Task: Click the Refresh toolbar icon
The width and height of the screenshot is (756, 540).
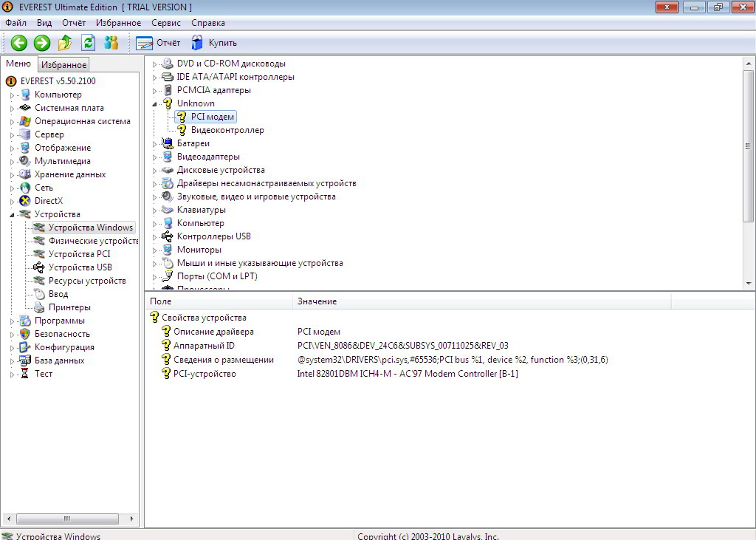Action: pyautogui.click(x=89, y=43)
